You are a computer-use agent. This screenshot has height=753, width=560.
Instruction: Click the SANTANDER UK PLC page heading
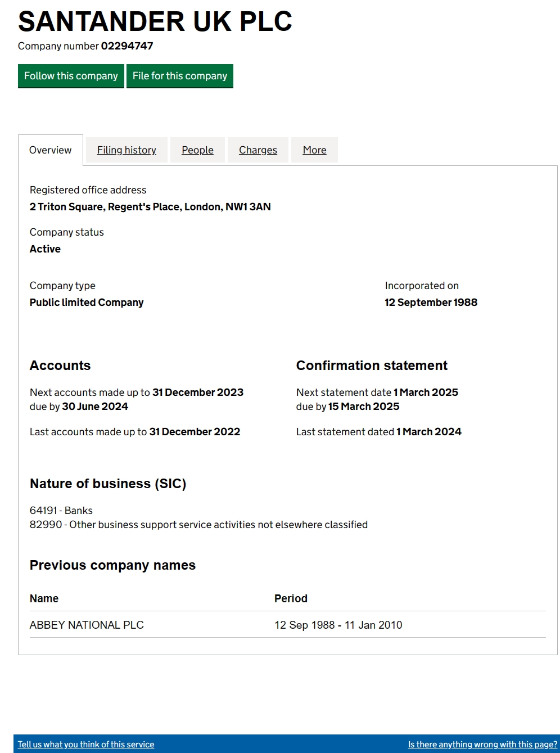[155, 22]
